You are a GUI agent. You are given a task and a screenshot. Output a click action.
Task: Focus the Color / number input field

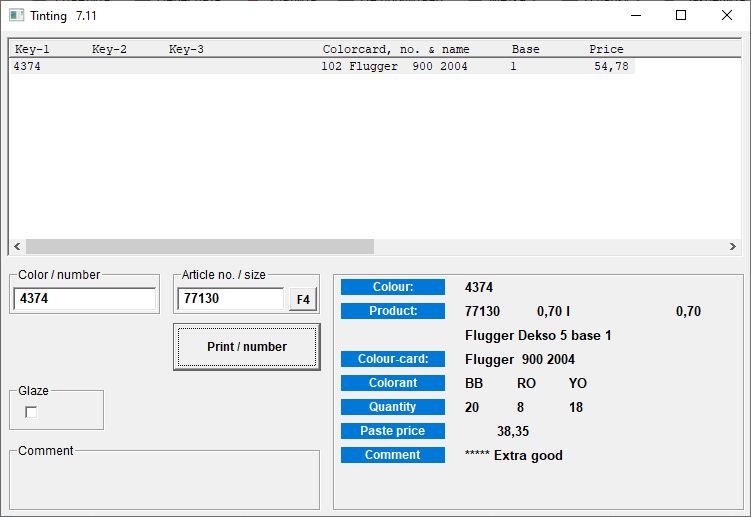tap(84, 299)
